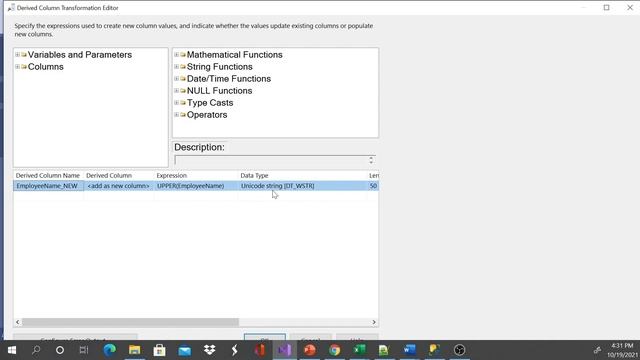
Task: Select the Type Casts label
Action: (210, 102)
